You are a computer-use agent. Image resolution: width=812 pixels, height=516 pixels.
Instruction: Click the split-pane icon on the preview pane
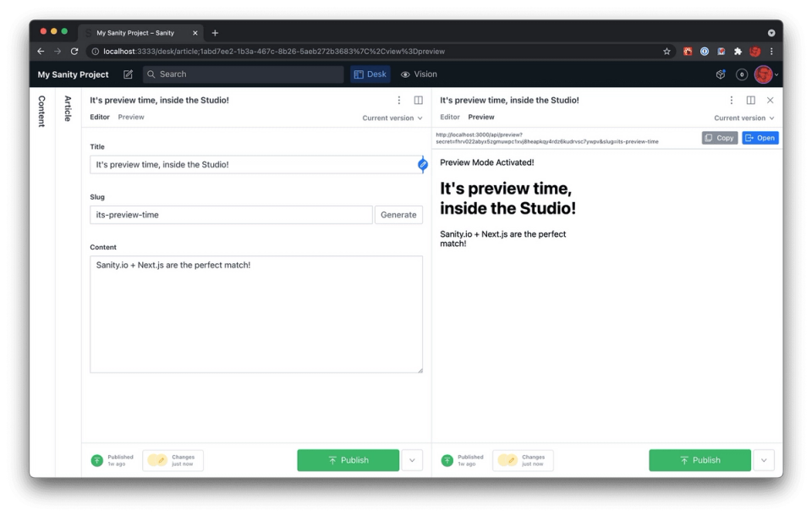tap(749, 100)
